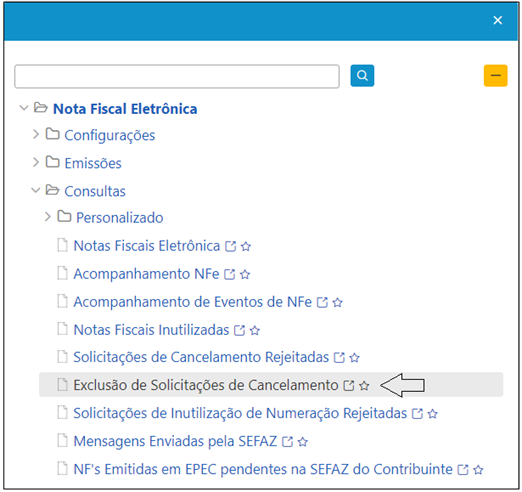Collapse the Consultas folder chevron
The height and width of the screenshot is (492, 522).
[35, 190]
